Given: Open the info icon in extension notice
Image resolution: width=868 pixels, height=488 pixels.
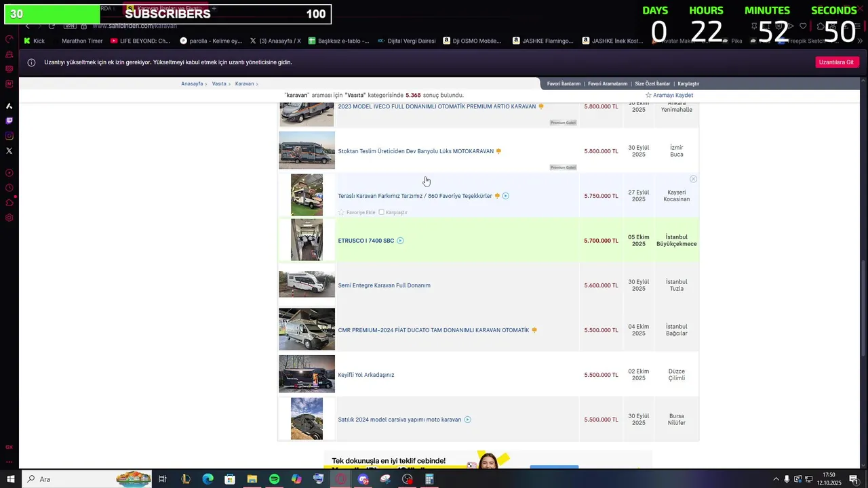Looking at the screenshot, I should click(31, 62).
